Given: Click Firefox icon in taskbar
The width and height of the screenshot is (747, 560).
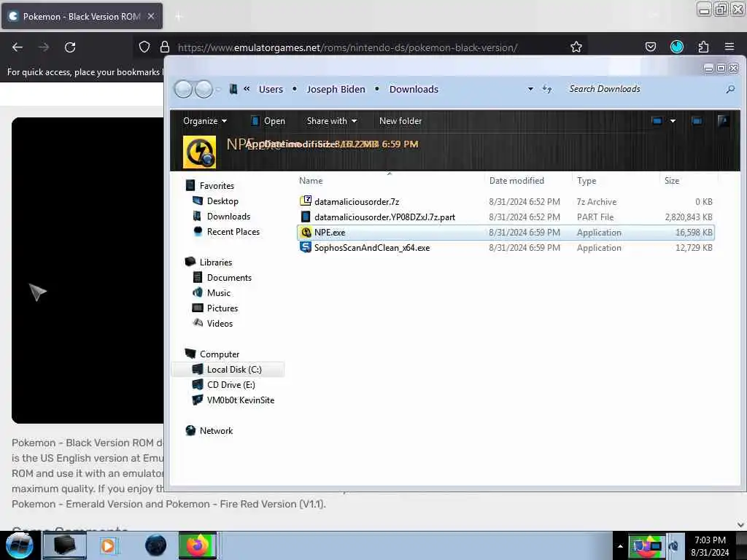Looking at the screenshot, I should tap(198, 545).
